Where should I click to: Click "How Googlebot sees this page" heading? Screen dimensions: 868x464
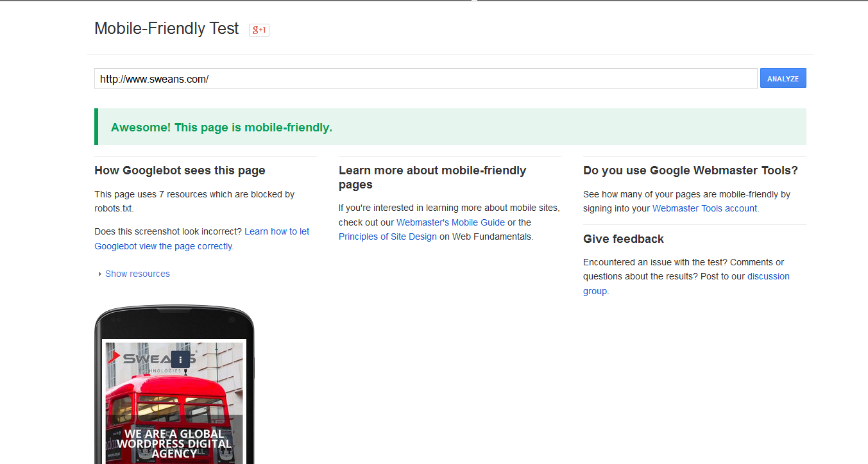click(180, 170)
